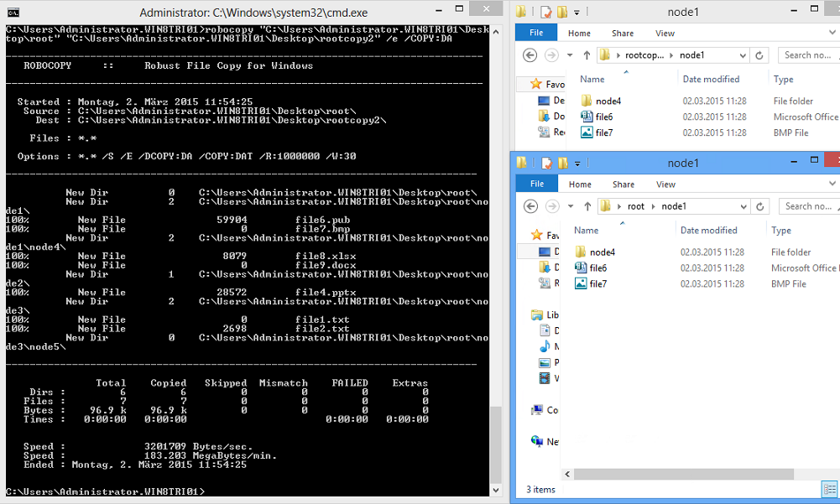Go back in the rootcopy2 node1 window
The image size is (840, 504).
530,55
